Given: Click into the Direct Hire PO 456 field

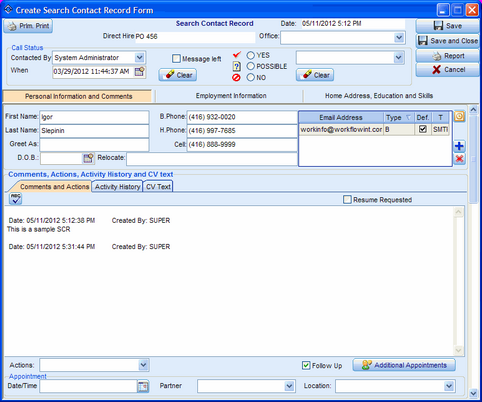Looking at the screenshot, I should coord(195,37).
